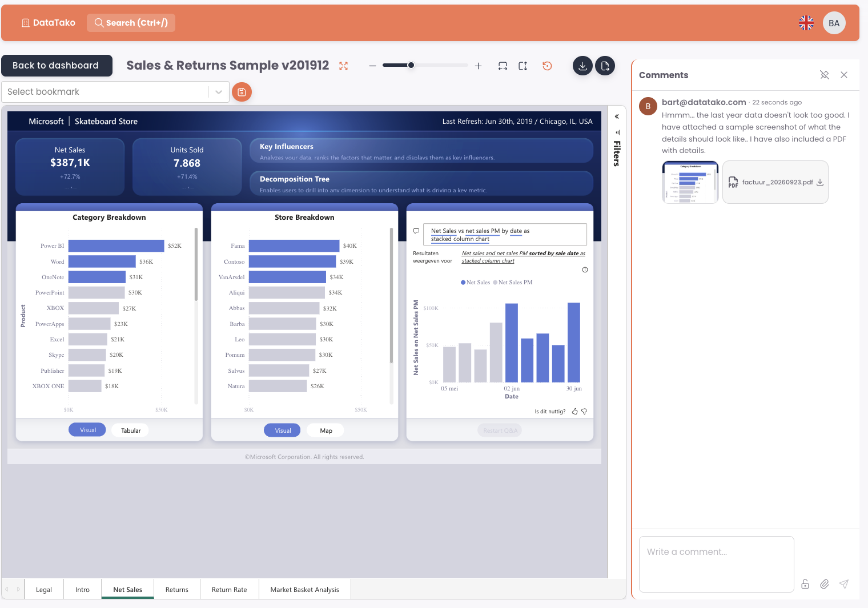Click the "Skateboard Store" header text
The width and height of the screenshot is (868, 608).
click(x=106, y=122)
